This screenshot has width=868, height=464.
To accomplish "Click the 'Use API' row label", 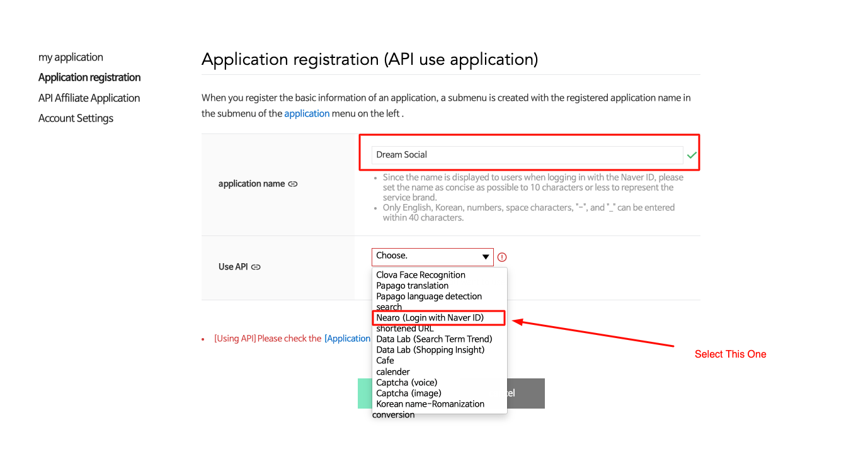I will tap(233, 267).
